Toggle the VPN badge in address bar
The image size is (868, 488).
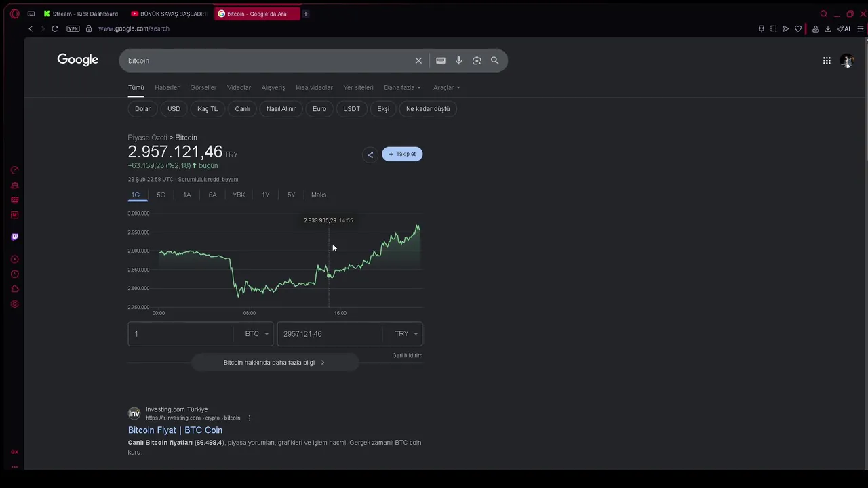pyautogui.click(x=73, y=28)
